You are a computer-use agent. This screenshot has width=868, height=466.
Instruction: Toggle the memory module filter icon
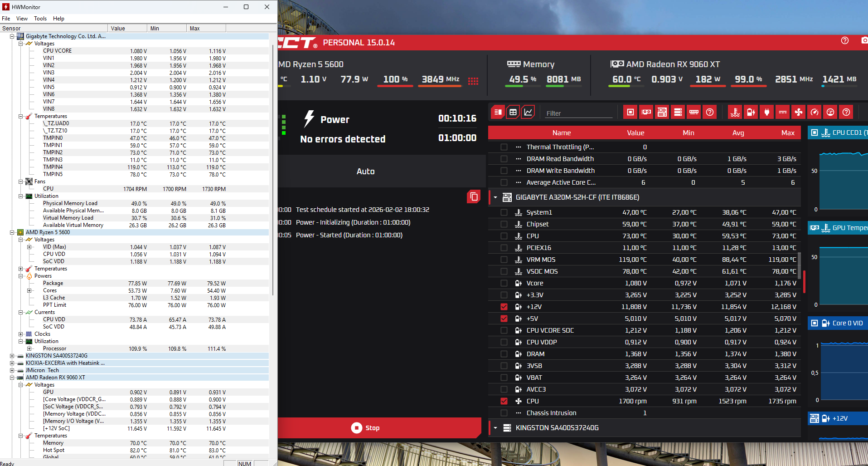click(x=694, y=112)
